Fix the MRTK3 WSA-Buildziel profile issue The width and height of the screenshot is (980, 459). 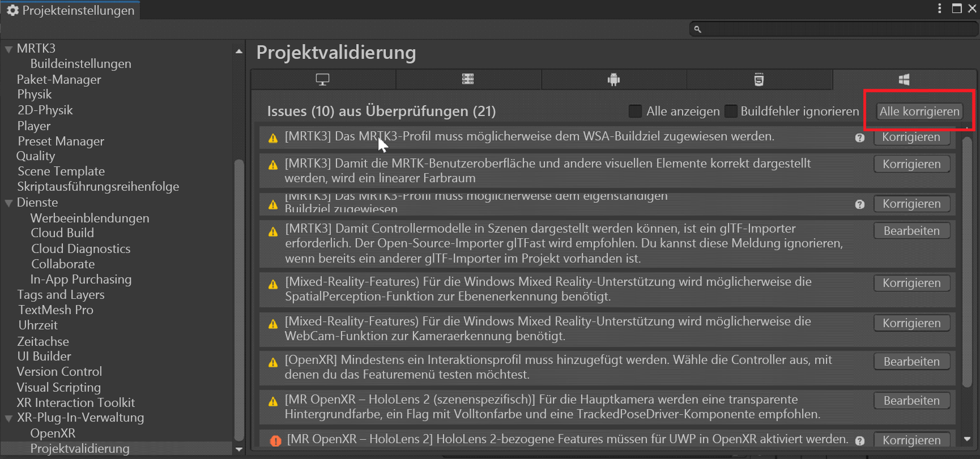911,137
